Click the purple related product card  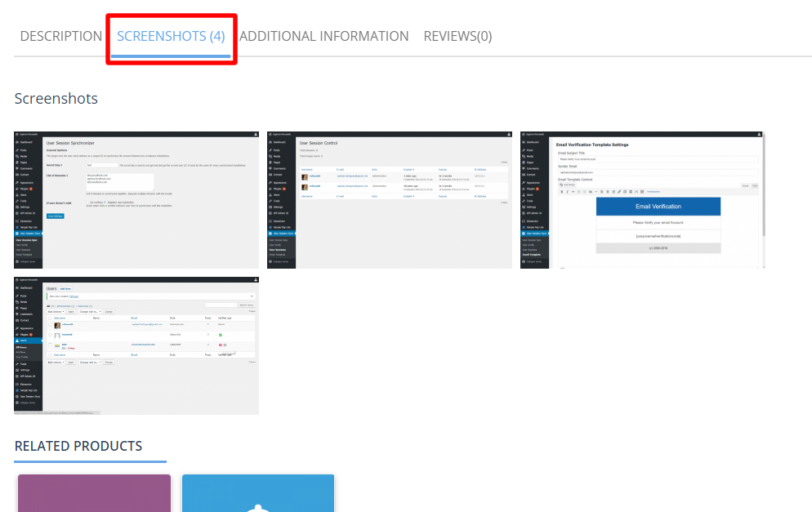[x=94, y=492]
